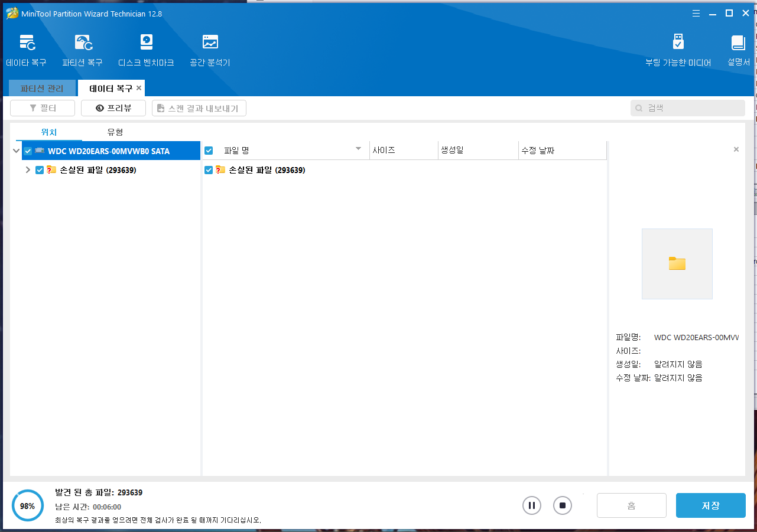Screen dimensions: 757x532
Task: Open the 공간 분석기 tool
Action: 210,50
